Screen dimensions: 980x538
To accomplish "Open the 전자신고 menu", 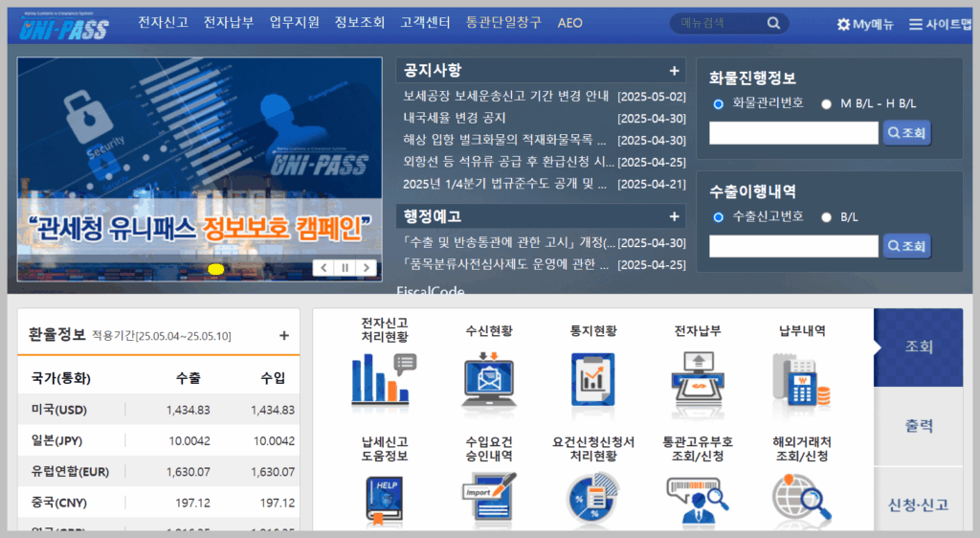I will 163,22.
